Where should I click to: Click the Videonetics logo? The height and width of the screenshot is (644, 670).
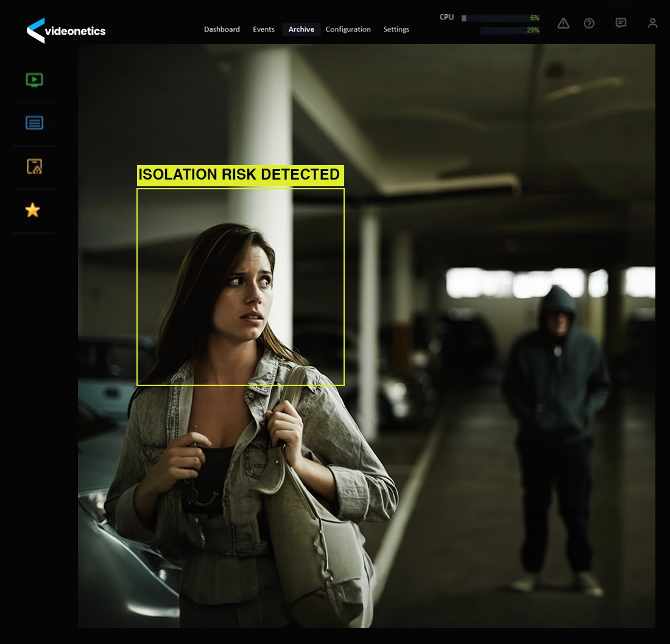pyautogui.click(x=66, y=30)
